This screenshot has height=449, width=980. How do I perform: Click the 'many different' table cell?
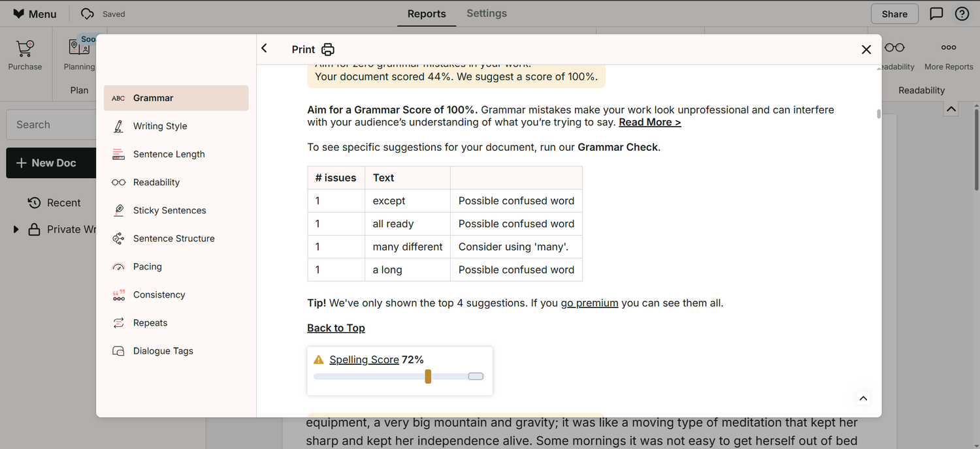click(x=408, y=247)
